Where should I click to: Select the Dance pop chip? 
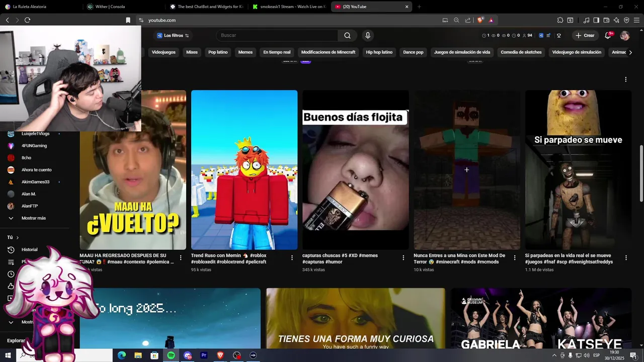tap(413, 52)
